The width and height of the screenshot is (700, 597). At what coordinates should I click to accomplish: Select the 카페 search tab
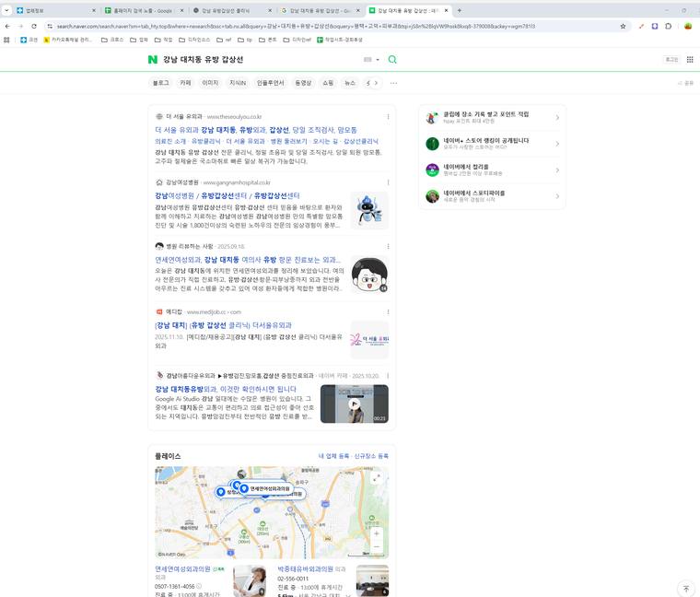[185, 83]
